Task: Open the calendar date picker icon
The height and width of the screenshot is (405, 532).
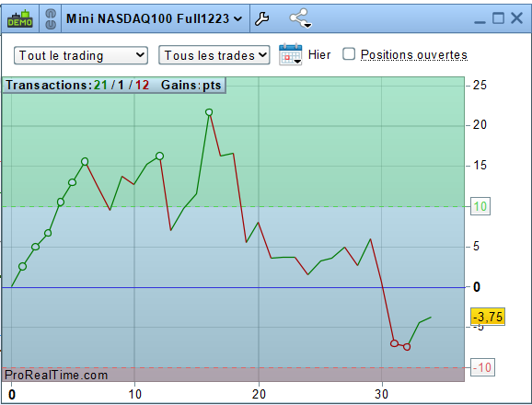Action: click(x=291, y=54)
